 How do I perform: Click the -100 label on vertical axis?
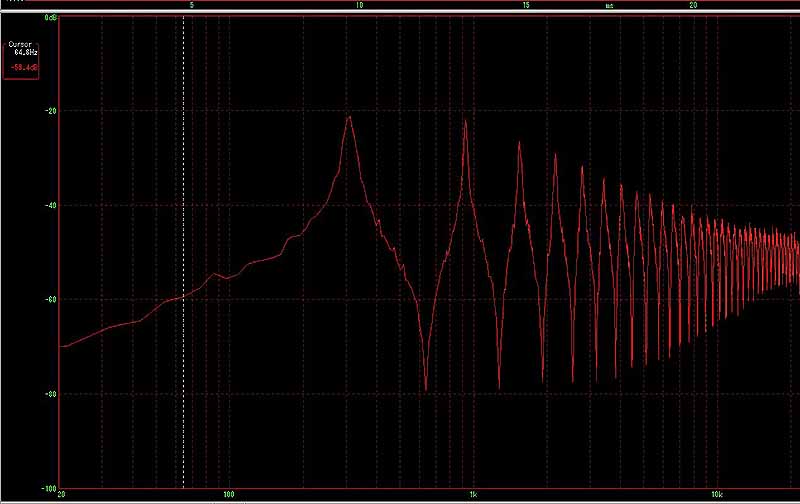[48, 487]
